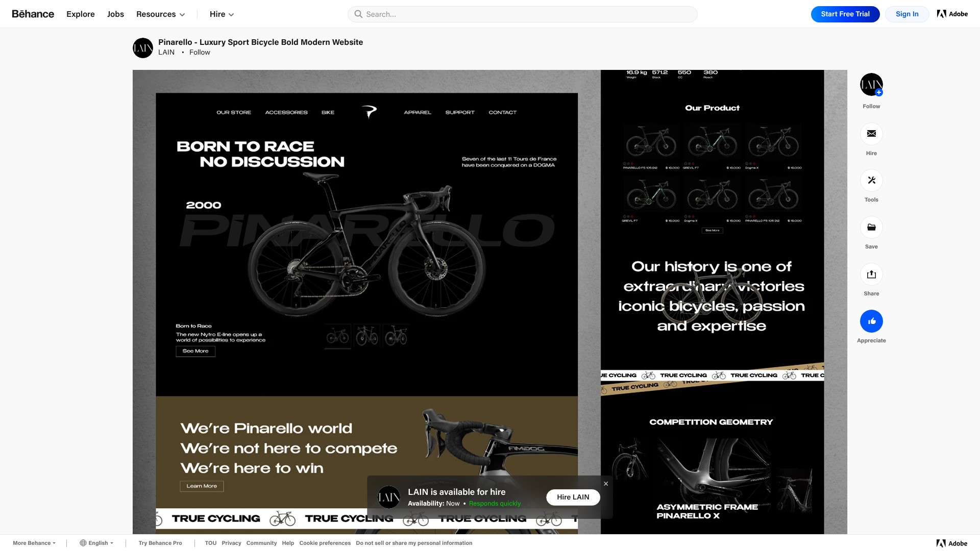This screenshot has width=980, height=551.
Task: Expand the More Behance footer menu
Action: coord(34,543)
